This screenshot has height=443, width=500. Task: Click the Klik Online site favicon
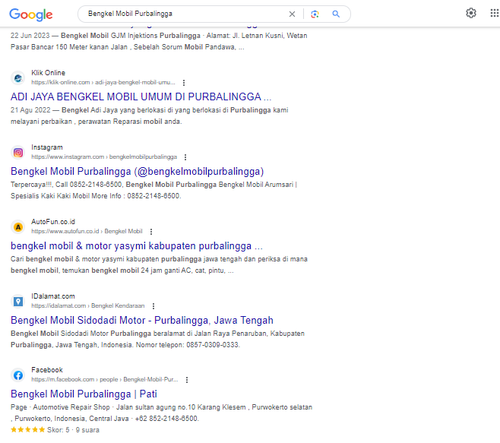tap(18, 78)
